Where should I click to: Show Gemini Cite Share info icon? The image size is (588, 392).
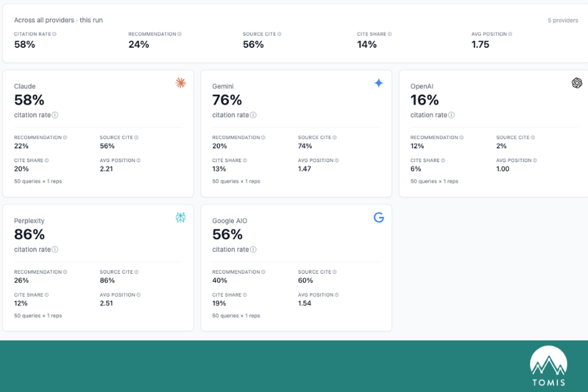[x=245, y=161]
